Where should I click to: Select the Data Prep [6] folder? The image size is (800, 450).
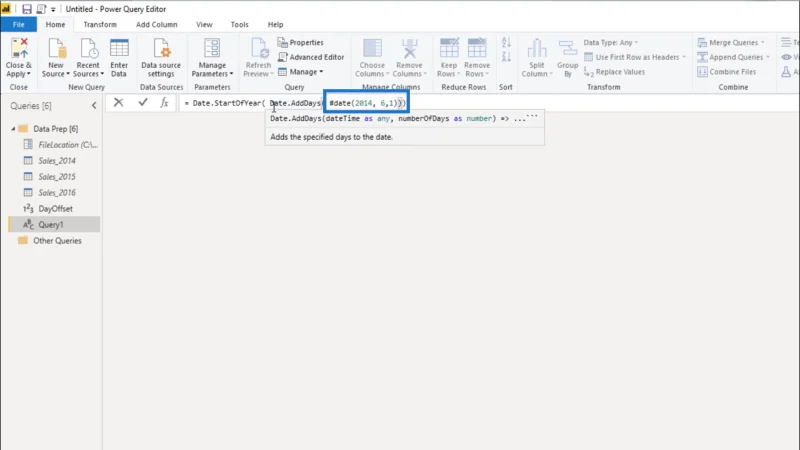55,129
